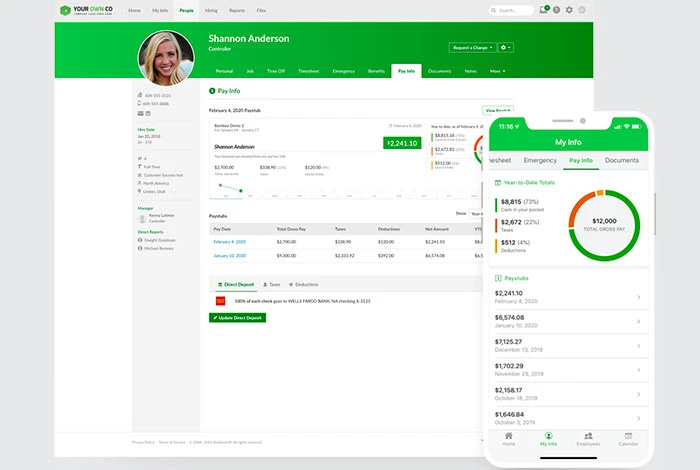Select the Direct Deposit sub-tab
The image size is (700, 470).
point(236,285)
